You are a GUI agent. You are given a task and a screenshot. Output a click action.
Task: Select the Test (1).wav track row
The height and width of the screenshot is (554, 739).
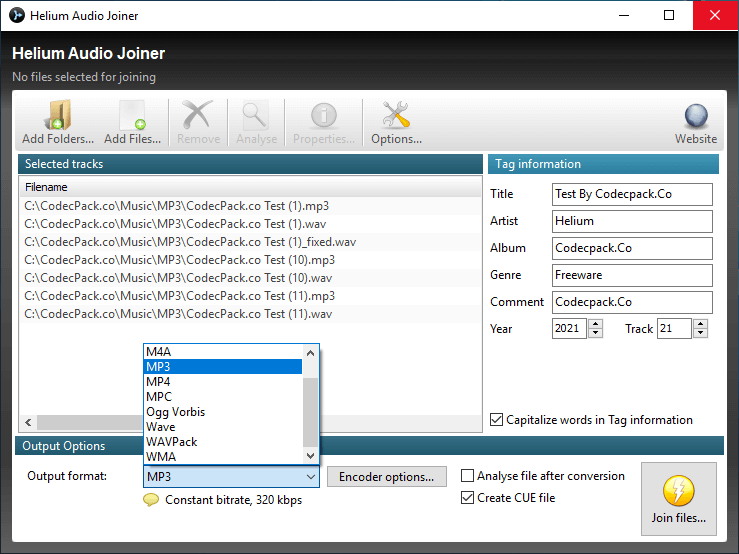(250, 224)
